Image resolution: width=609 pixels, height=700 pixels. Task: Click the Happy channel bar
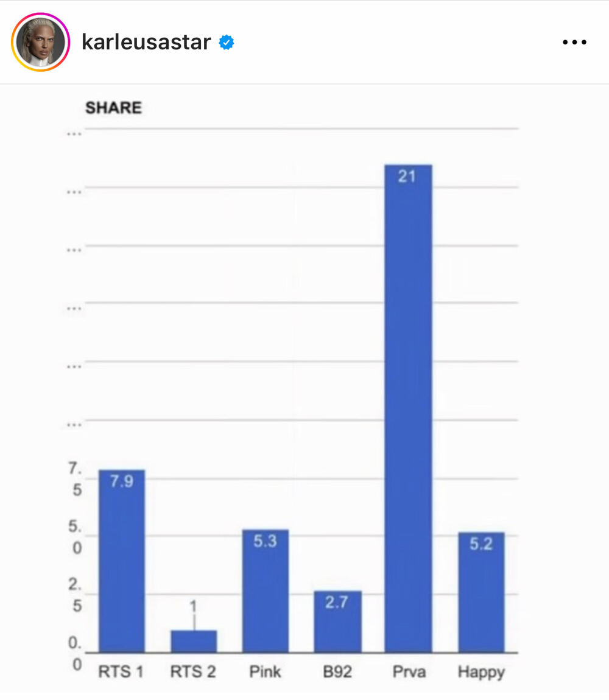coord(481,597)
